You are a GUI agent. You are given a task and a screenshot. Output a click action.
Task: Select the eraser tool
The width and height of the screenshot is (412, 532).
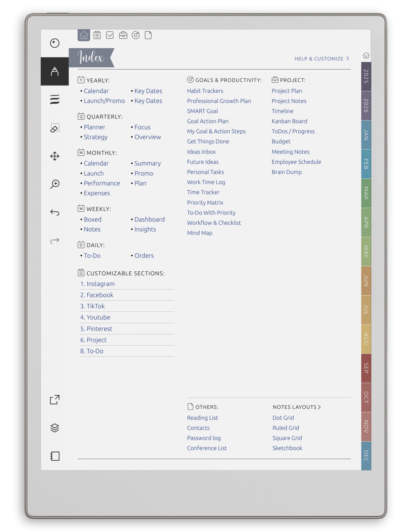(55, 128)
